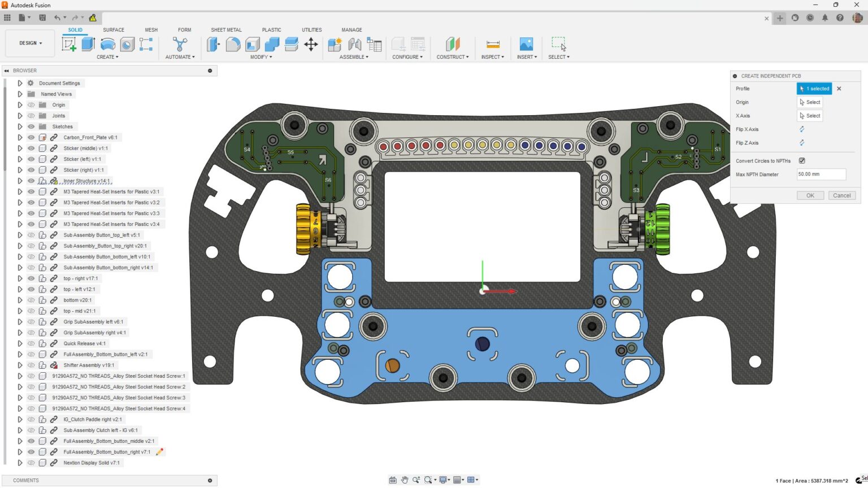This screenshot has width=868, height=488.
Task: Click the Measure tool in Inspect section
Action: (x=492, y=44)
